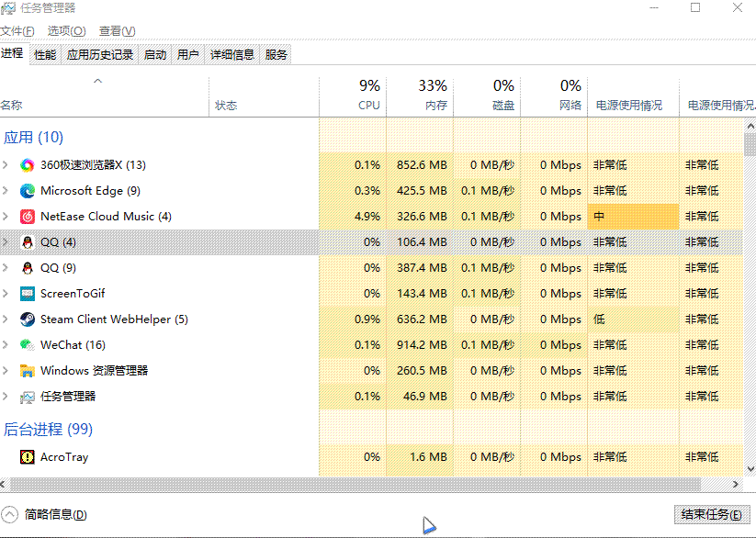Select the WeChat process icon
The width and height of the screenshot is (756, 538).
(x=28, y=344)
